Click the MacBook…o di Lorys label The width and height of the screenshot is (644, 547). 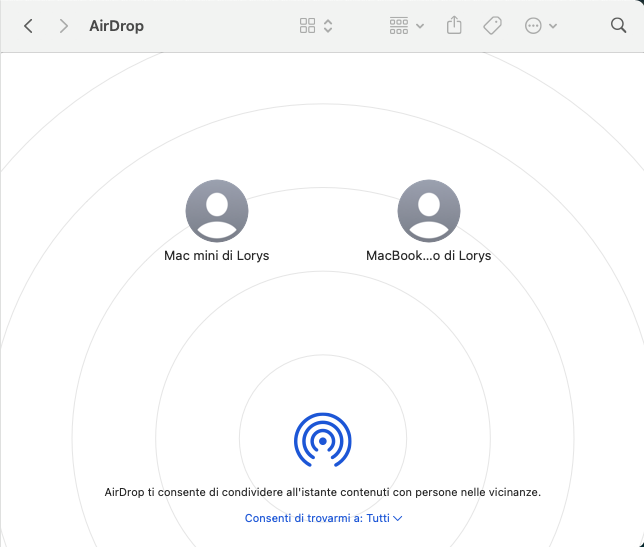(x=428, y=255)
